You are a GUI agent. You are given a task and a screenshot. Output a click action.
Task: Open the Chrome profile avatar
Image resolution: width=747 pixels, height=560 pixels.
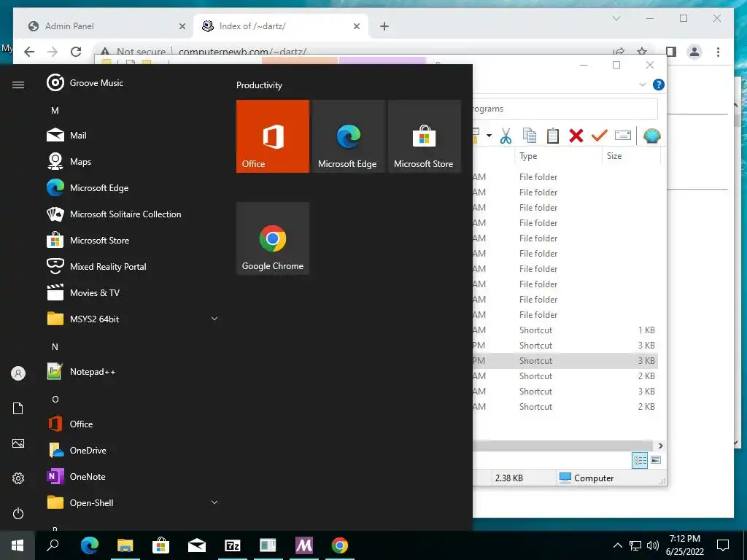[x=694, y=52]
